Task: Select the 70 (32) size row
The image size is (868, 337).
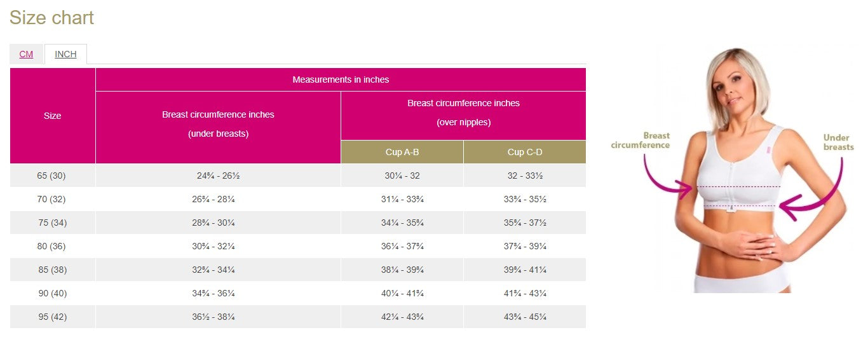Action: point(52,199)
